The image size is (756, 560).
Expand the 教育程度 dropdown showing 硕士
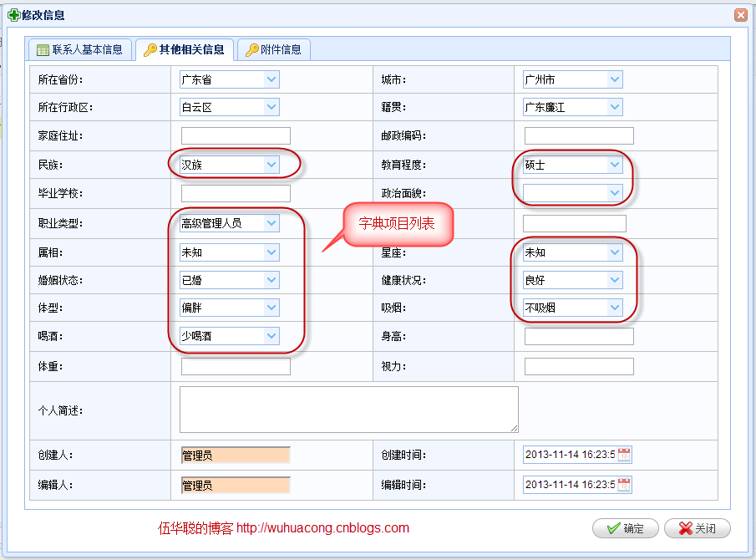(615, 165)
